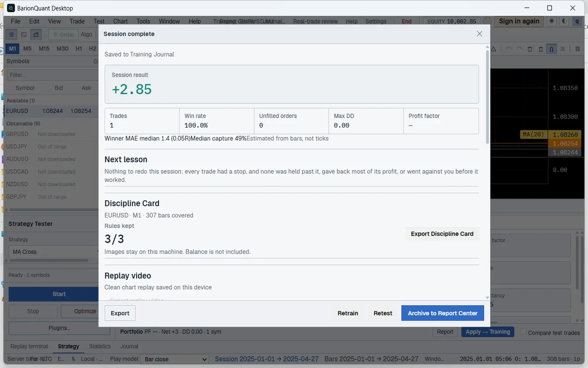This screenshot has height=368, width=588.
Task: Click Export Discipline Card
Action: [x=442, y=234]
